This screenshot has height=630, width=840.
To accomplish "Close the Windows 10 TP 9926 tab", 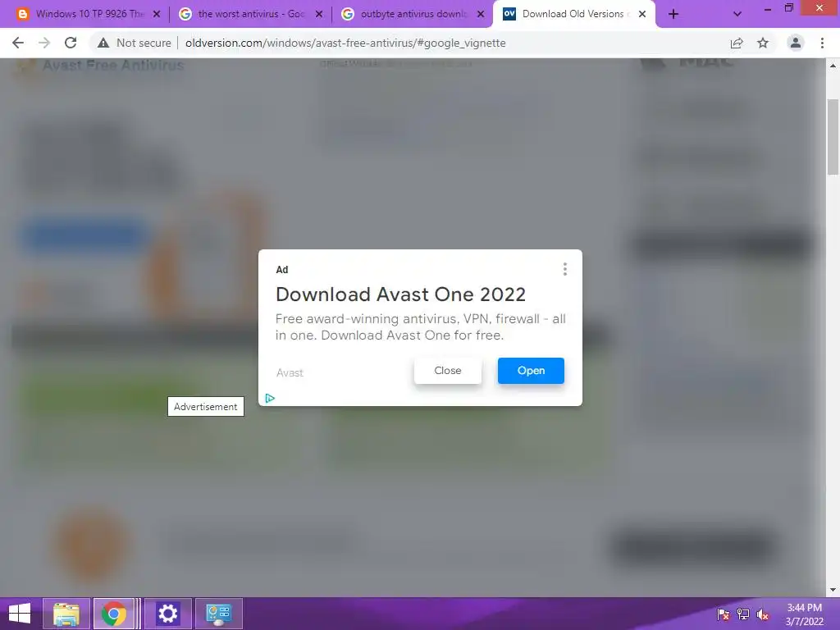I will [x=157, y=15].
